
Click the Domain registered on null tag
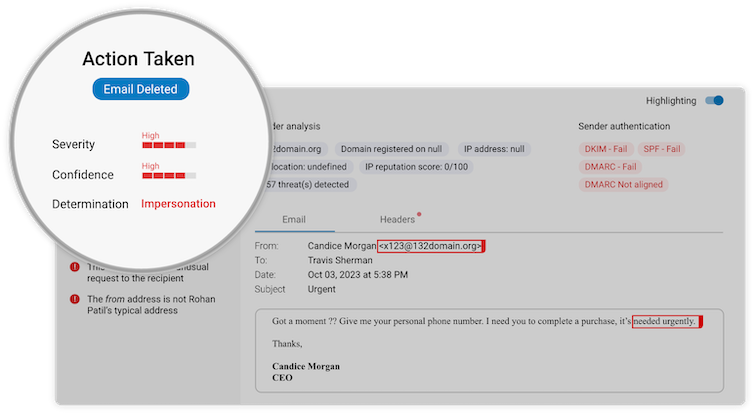pos(391,149)
